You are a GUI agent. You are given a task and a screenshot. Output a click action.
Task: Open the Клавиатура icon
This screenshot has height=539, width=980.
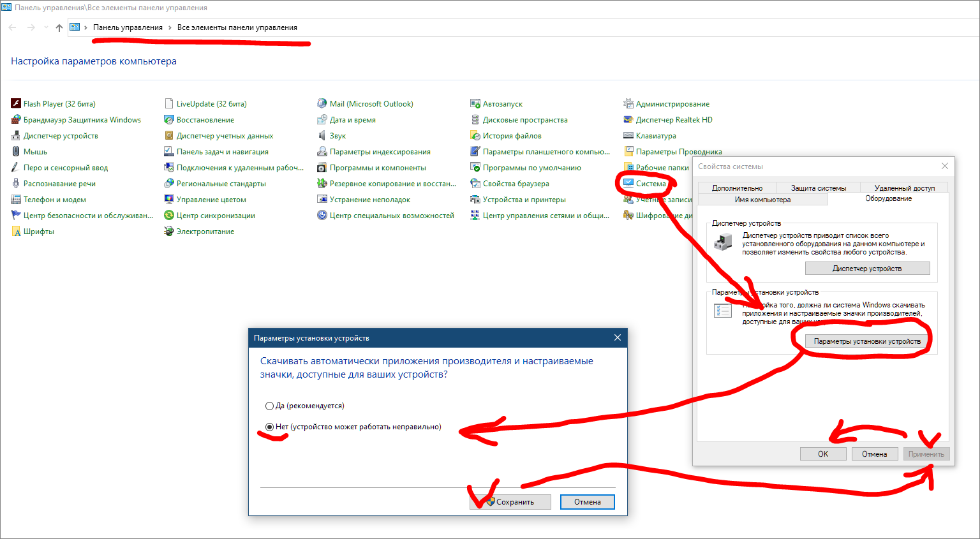tap(628, 135)
